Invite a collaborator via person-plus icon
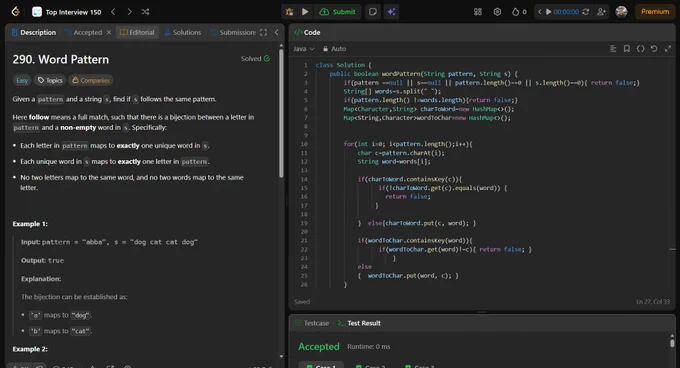Image resolution: width=680 pixels, height=368 pixels. click(x=601, y=12)
